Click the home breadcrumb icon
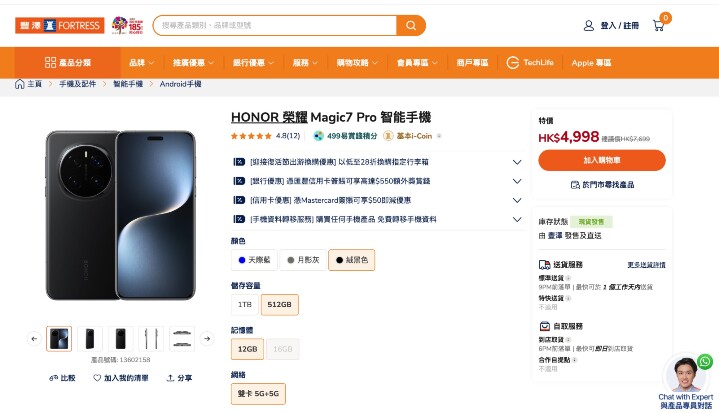 20,84
